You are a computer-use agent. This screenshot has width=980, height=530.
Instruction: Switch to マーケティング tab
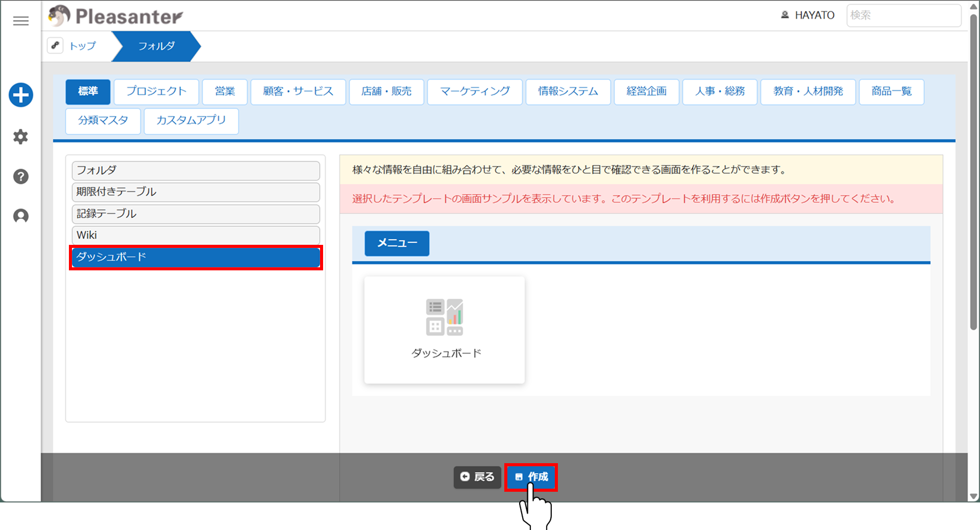[475, 92]
